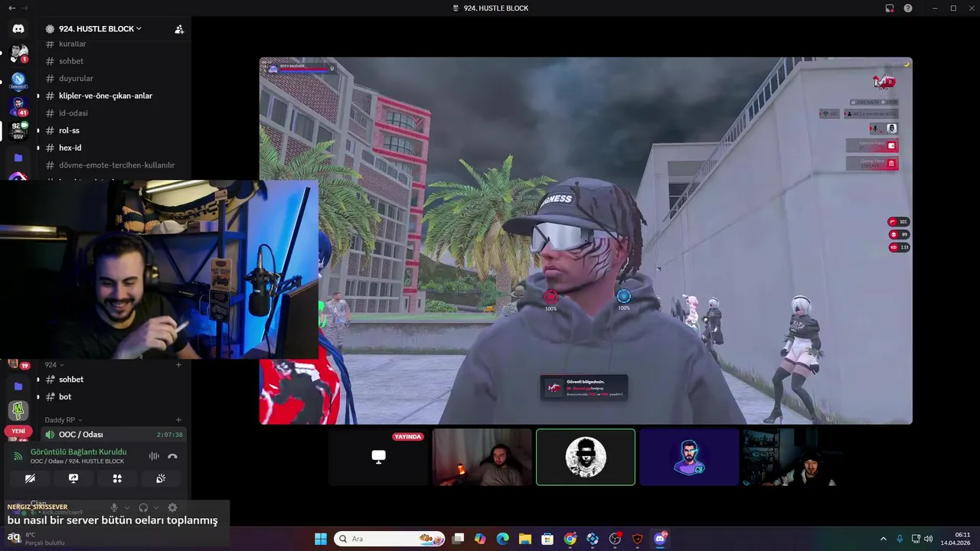
Task: Select the lamp-lit webcam participant tile
Action: click(482, 457)
